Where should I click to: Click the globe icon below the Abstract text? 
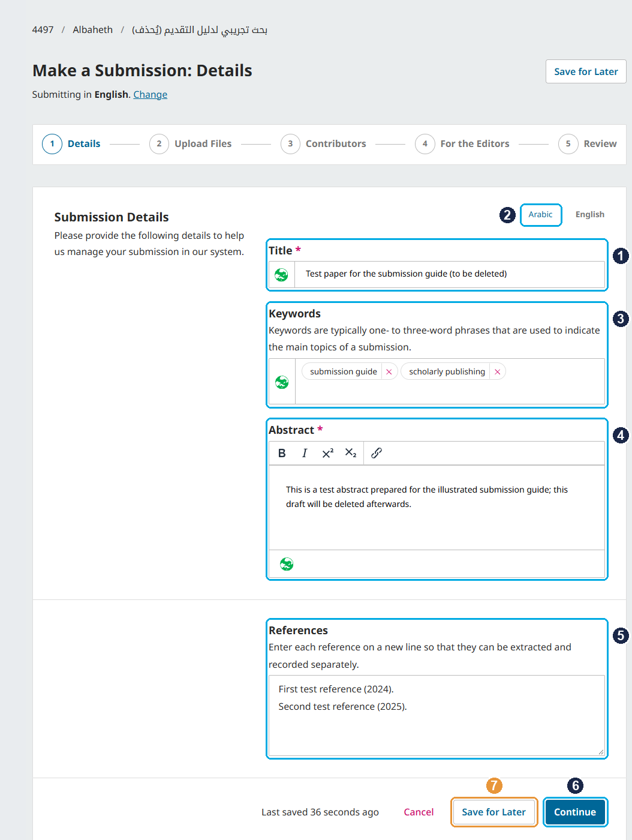(287, 564)
